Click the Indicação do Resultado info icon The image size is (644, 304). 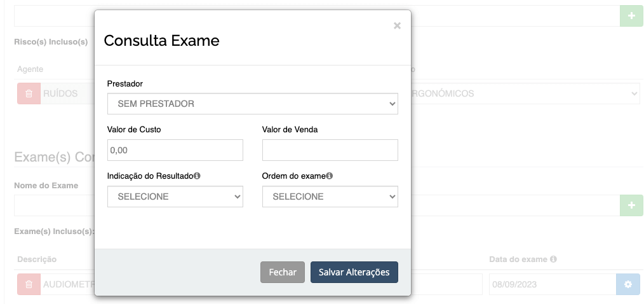pos(197,176)
